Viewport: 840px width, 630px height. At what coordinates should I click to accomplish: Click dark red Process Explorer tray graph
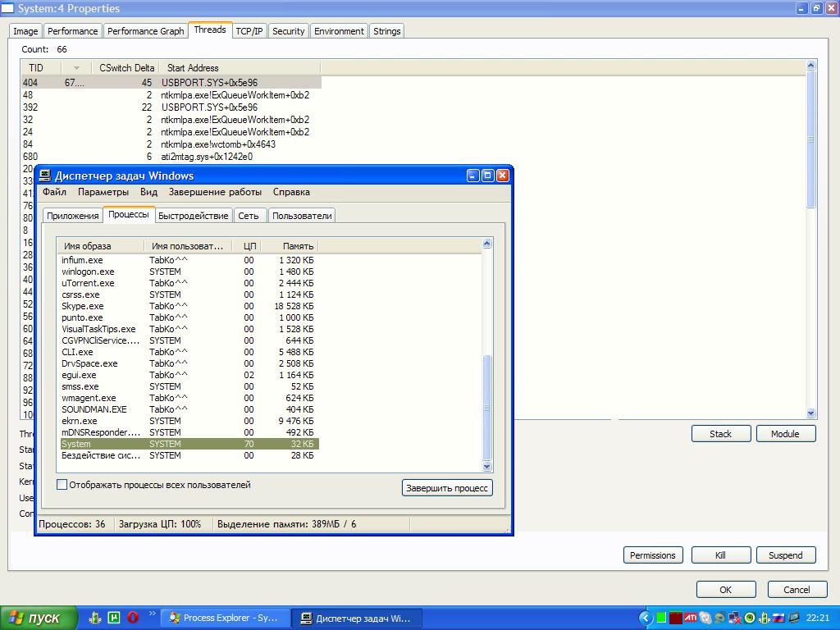click(x=676, y=619)
